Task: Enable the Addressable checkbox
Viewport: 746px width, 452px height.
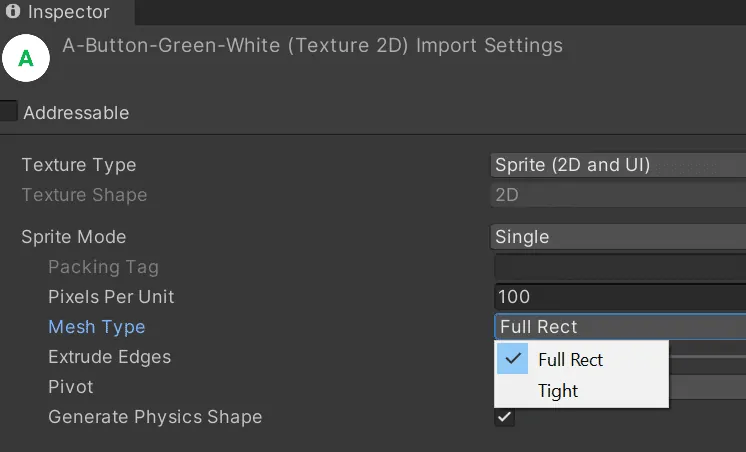Action: [x=8, y=112]
